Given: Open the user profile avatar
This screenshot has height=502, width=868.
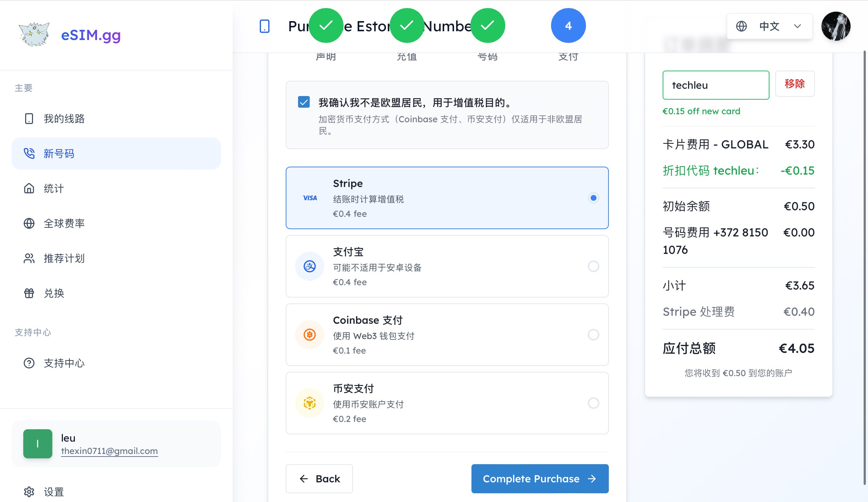Looking at the screenshot, I should pos(836,26).
